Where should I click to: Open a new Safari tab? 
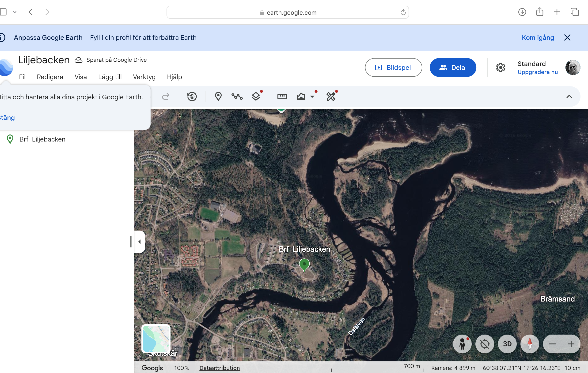pyautogui.click(x=557, y=12)
